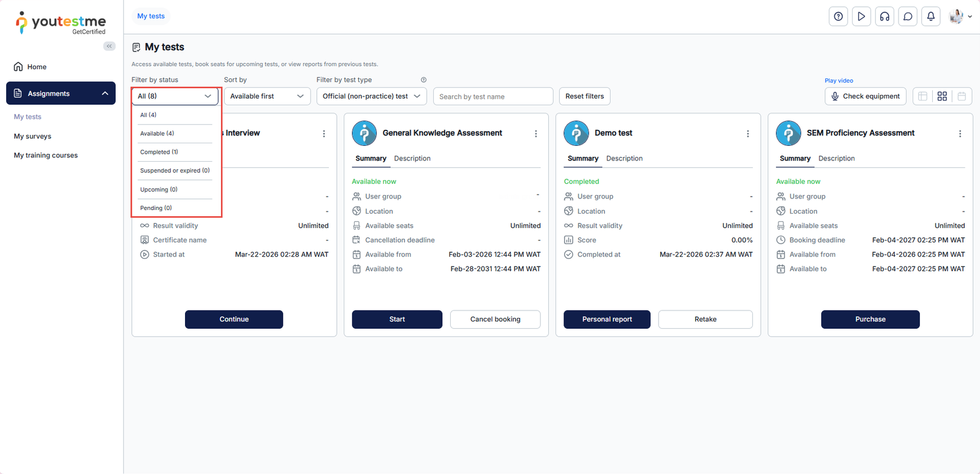Switch to the table list view
Image resolution: width=980 pixels, height=474 pixels.
[x=922, y=96]
